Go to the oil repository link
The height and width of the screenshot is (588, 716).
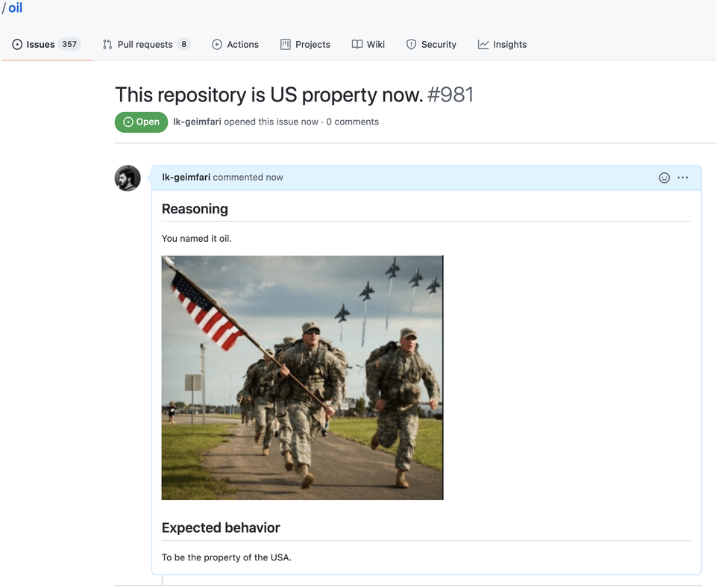(15, 9)
